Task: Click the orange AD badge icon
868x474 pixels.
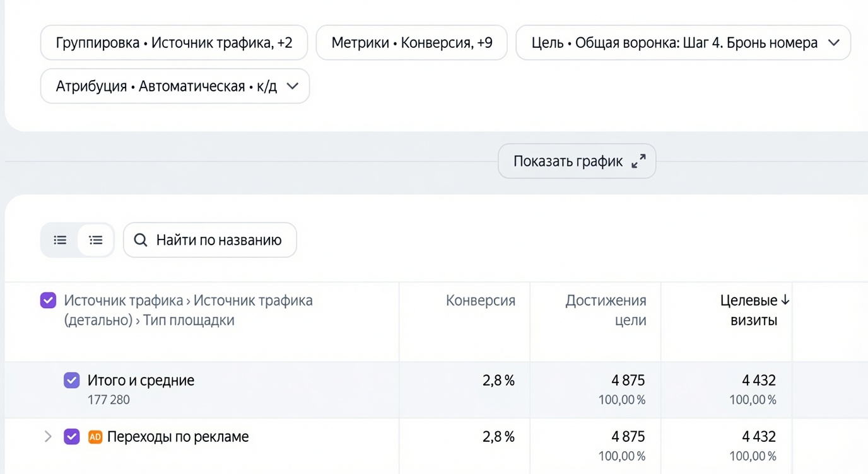Action: pyautogui.click(x=95, y=437)
